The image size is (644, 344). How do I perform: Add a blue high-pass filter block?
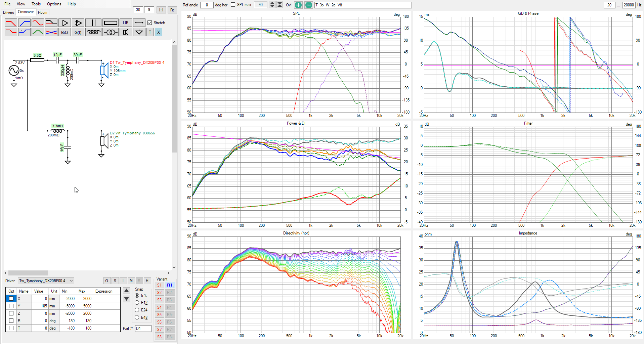point(24,23)
